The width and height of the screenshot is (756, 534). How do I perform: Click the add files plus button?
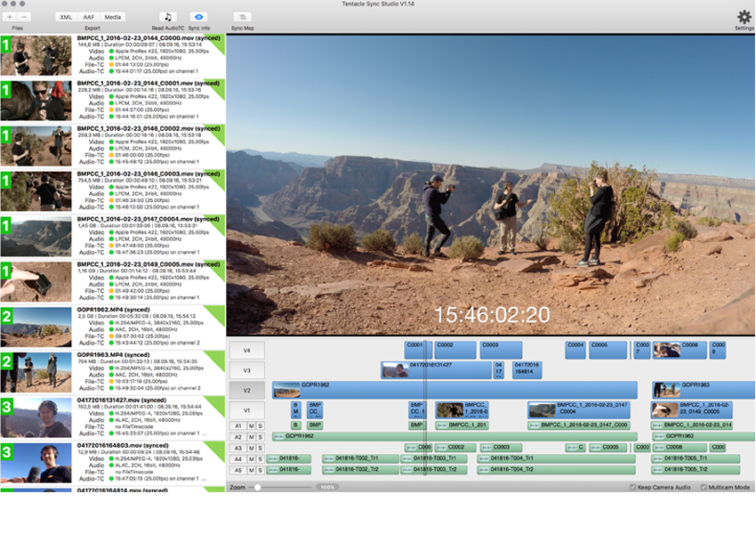[x=10, y=17]
